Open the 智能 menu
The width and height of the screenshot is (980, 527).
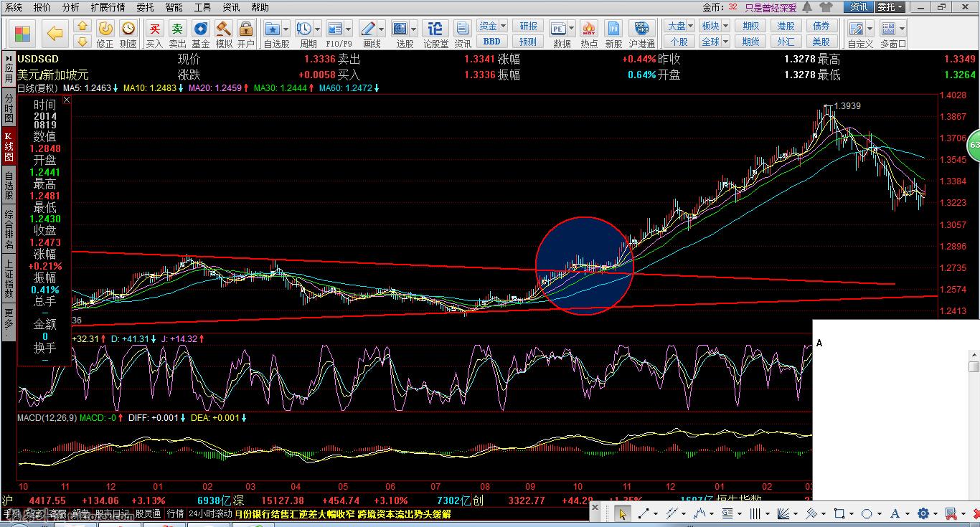point(174,7)
